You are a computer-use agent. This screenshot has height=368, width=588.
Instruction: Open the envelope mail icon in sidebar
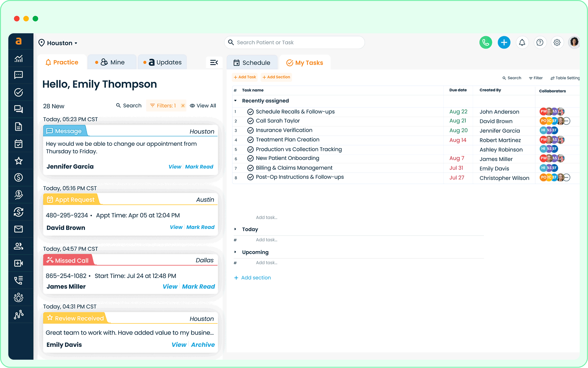(x=18, y=229)
